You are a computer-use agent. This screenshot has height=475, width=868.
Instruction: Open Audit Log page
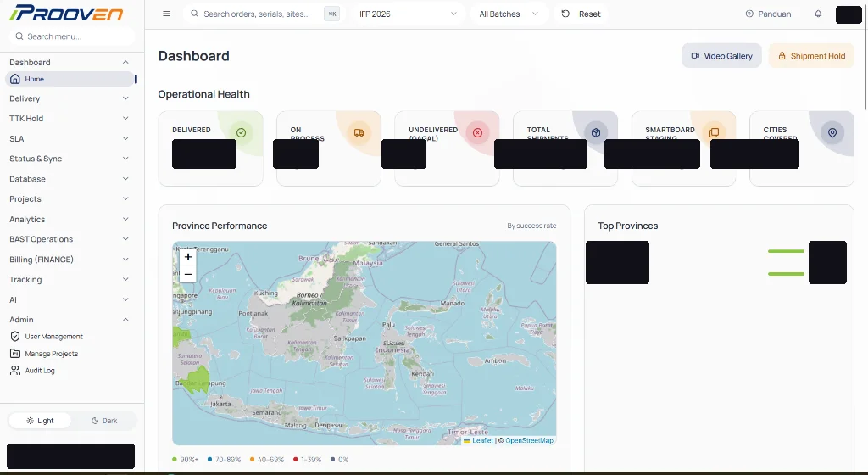pos(40,371)
